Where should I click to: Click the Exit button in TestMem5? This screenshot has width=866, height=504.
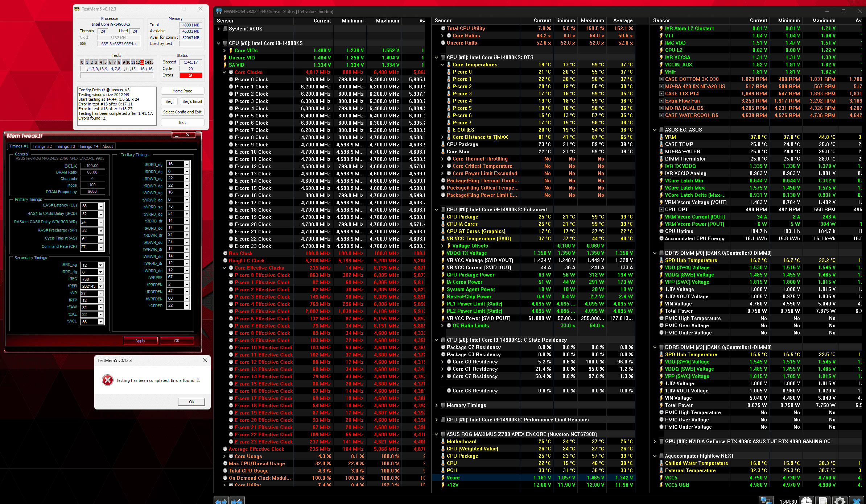tap(182, 122)
